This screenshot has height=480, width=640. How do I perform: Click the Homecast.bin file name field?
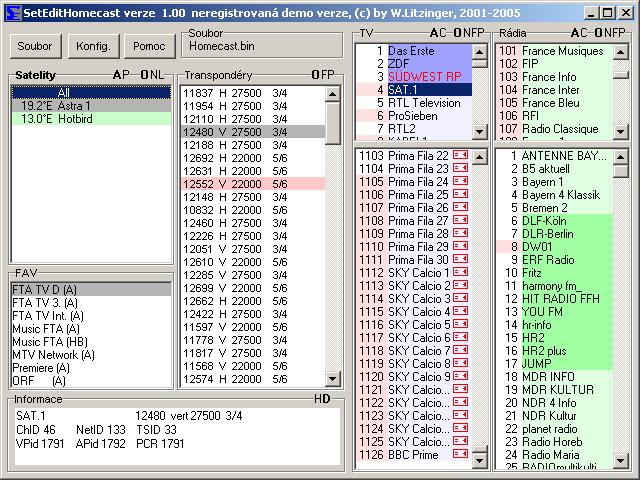(261, 47)
